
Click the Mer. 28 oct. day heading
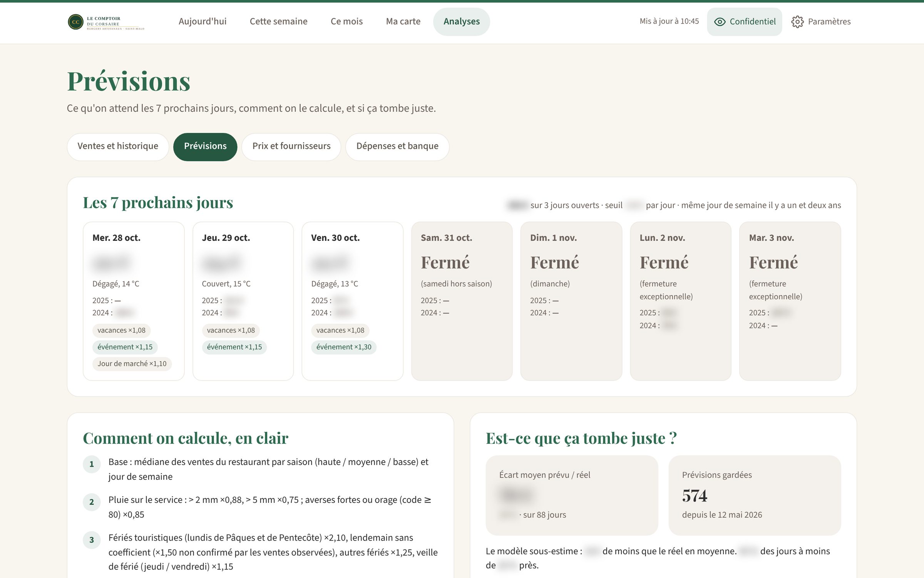[116, 238]
